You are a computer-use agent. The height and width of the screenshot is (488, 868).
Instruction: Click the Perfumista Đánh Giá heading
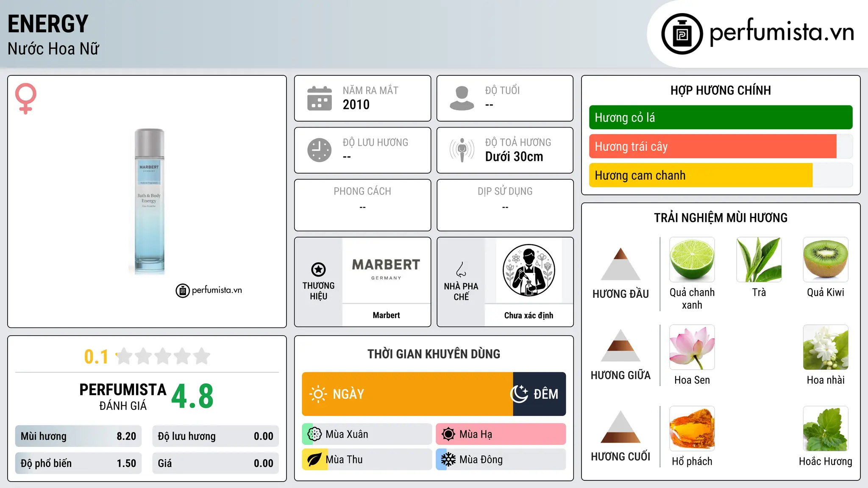click(123, 396)
